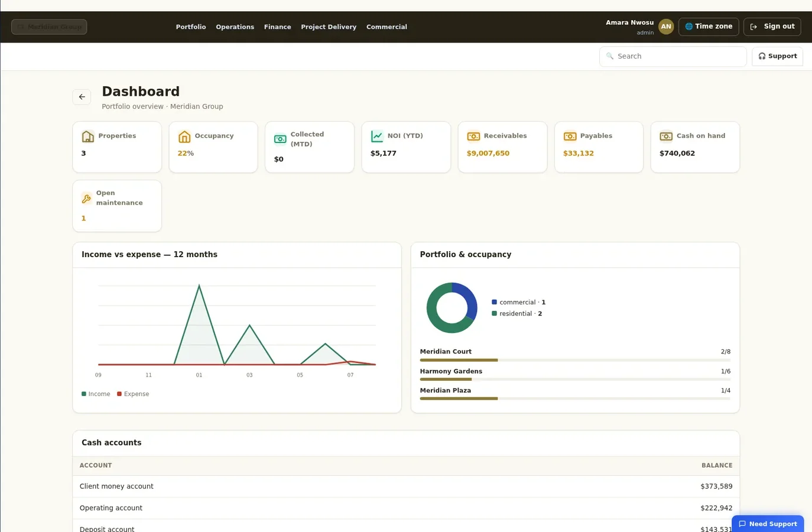Click the Occupancy home icon
The width and height of the screenshot is (812, 532).
[184, 137]
